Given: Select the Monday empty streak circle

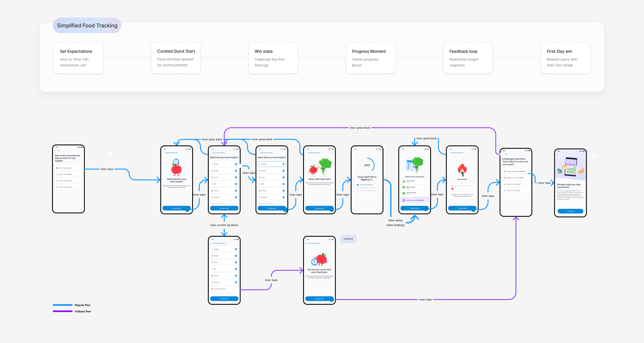Looking at the screenshot, I should [455, 189].
